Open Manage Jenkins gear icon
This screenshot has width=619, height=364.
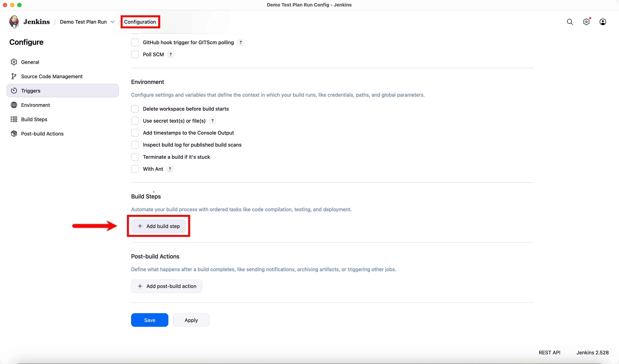(586, 22)
